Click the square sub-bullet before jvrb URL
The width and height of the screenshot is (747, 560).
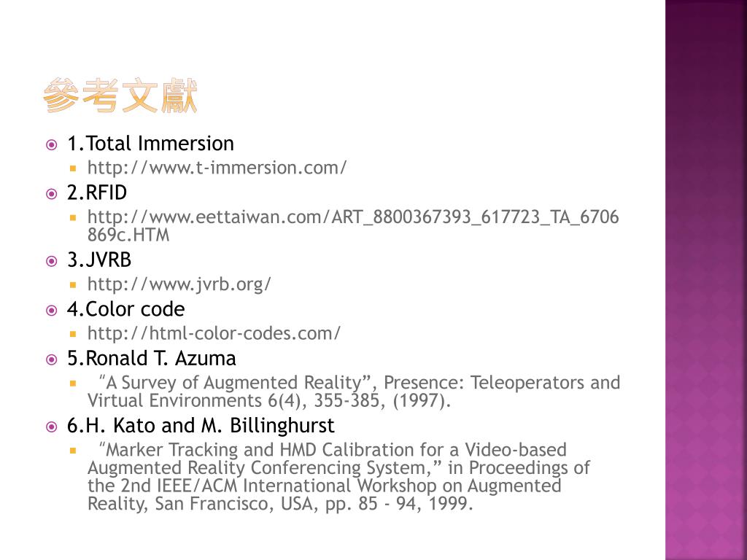tap(73, 285)
